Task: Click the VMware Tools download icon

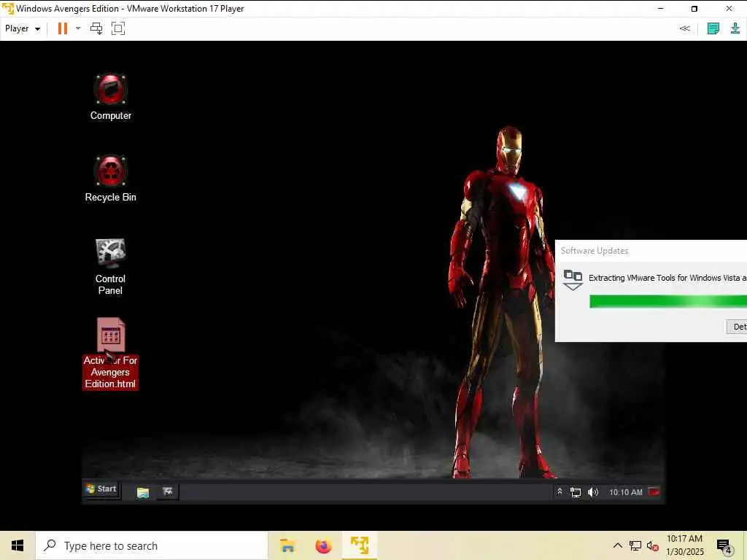Action: tap(735, 28)
